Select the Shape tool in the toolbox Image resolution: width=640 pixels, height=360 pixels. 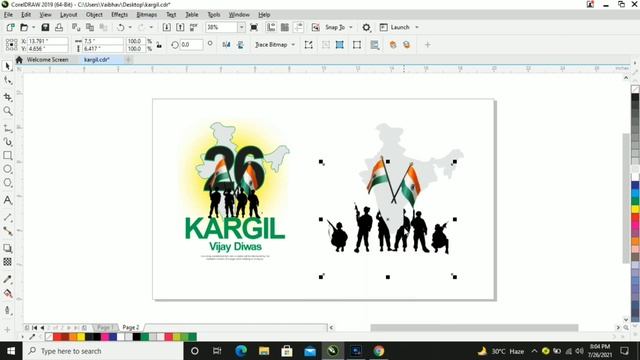pos(7,81)
